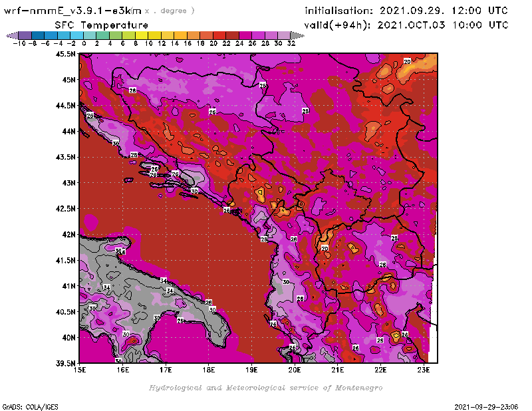
Task: Click the 22E longitude axis label
Action: (380, 370)
